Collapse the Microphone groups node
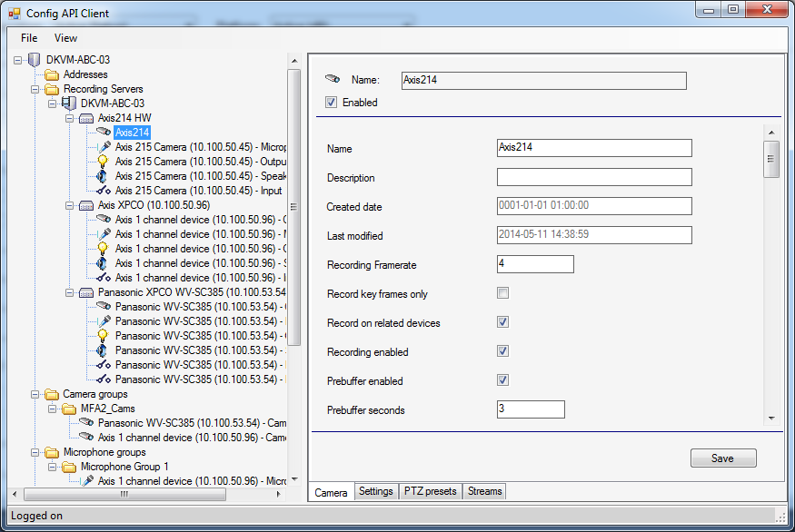 pos(35,452)
